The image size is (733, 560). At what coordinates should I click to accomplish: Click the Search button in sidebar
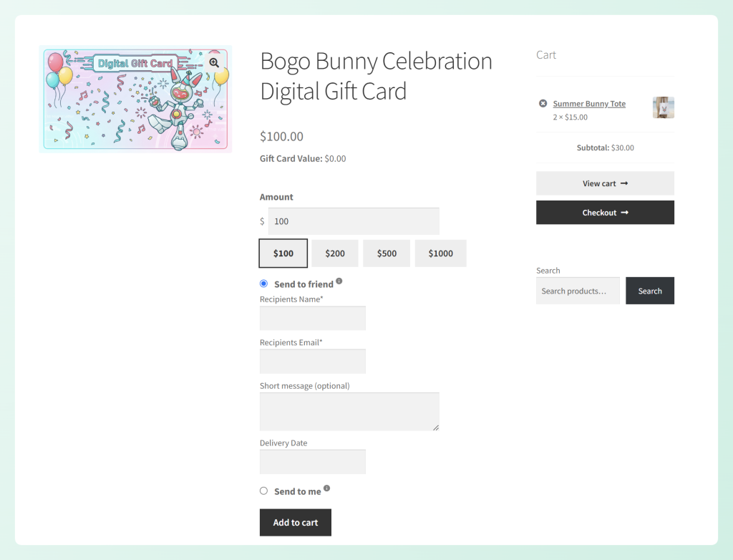650,291
